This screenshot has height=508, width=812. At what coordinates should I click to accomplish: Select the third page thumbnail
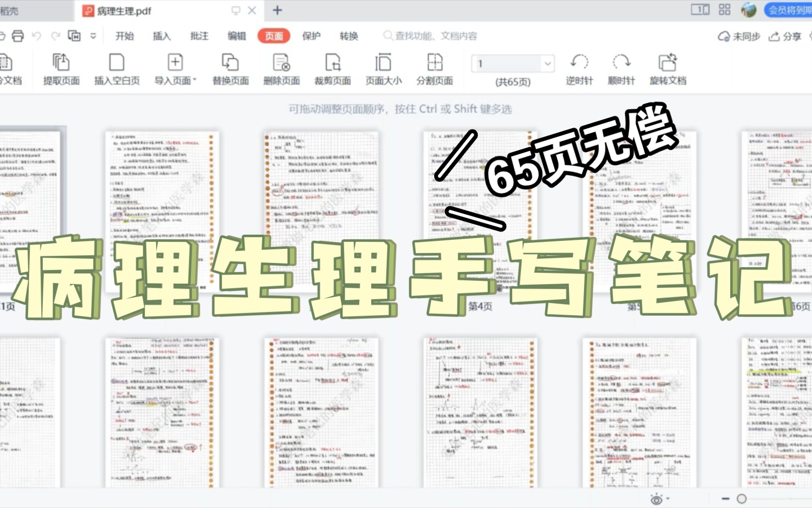click(x=321, y=212)
